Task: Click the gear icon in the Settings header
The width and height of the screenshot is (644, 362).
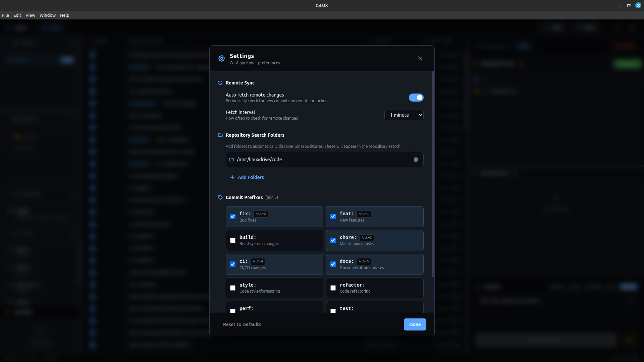Action: pyautogui.click(x=222, y=58)
